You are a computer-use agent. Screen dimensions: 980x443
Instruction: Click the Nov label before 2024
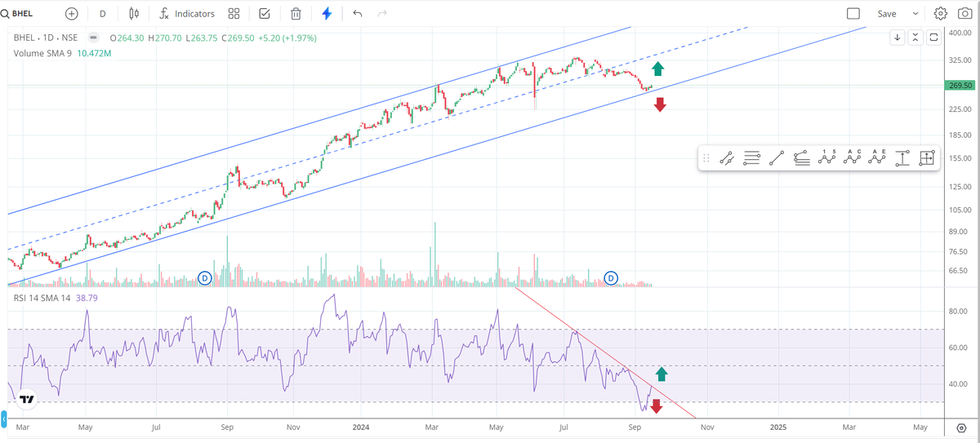[295, 427]
